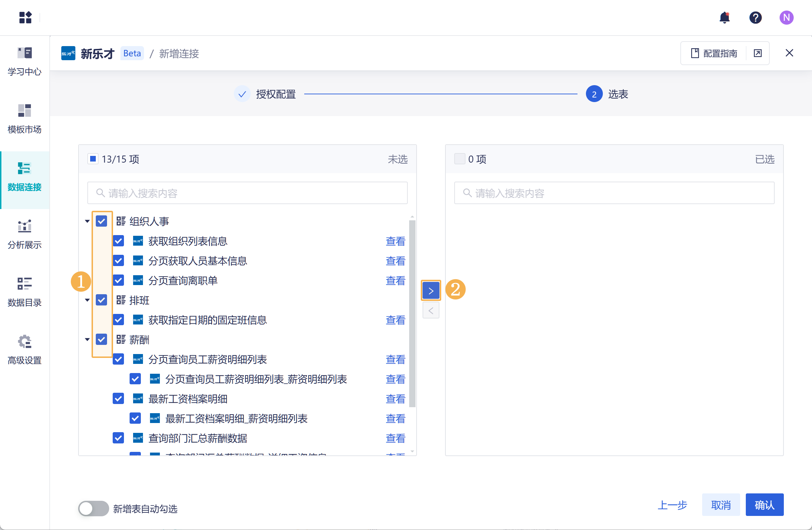Uncheck the 组织人事 group checkbox
Image resolution: width=812 pixels, height=530 pixels.
[101, 221]
